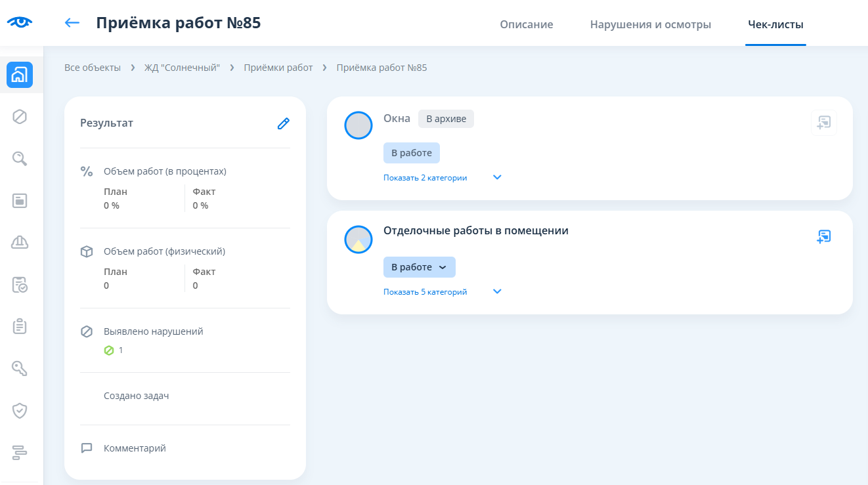Click the Окна checklist progress circle

click(358, 125)
